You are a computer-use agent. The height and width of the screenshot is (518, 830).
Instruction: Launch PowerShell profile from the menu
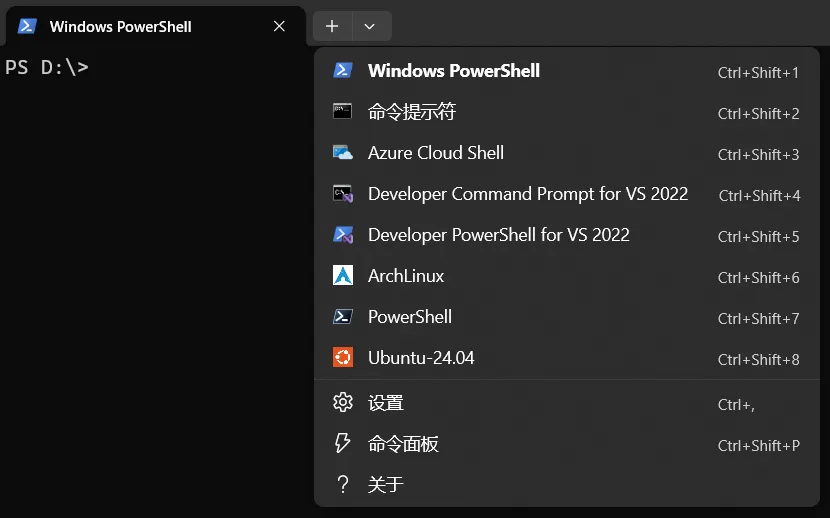point(410,317)
